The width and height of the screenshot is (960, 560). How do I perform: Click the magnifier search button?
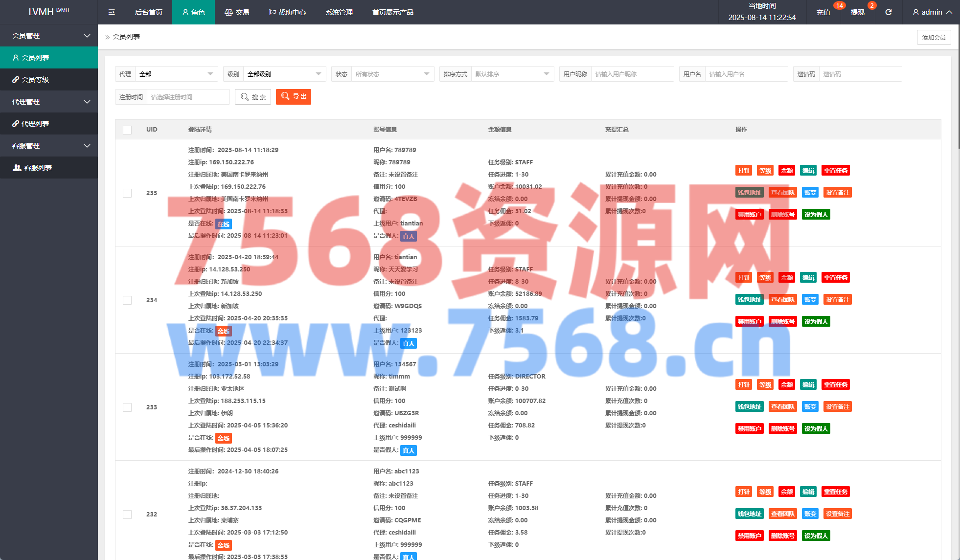coord(253,97)
